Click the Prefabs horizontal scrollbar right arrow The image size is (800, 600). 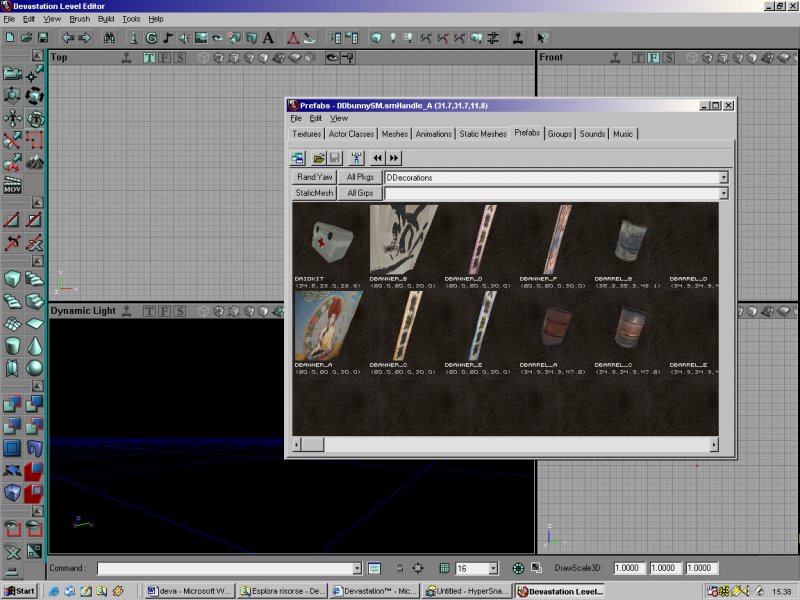[x=713, y=445]
